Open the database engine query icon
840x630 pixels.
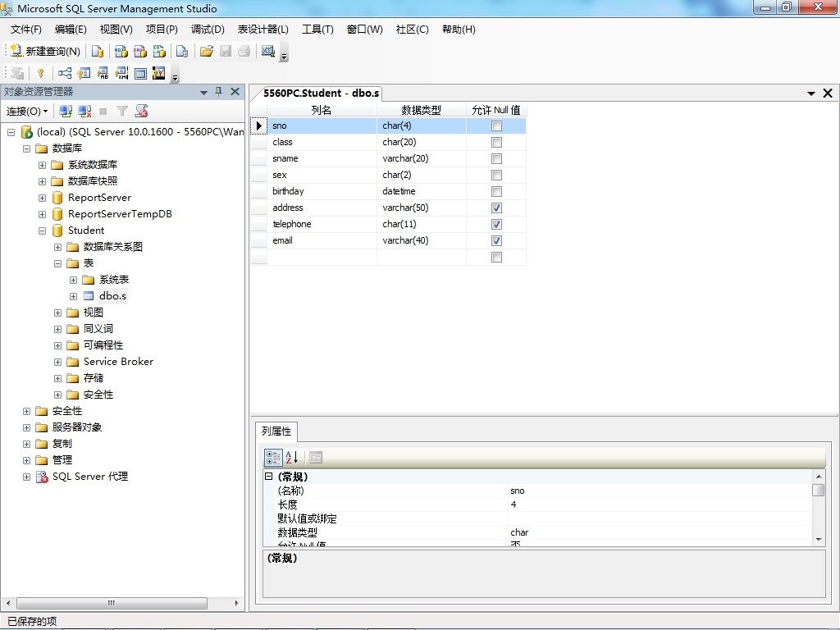point(98,52)
